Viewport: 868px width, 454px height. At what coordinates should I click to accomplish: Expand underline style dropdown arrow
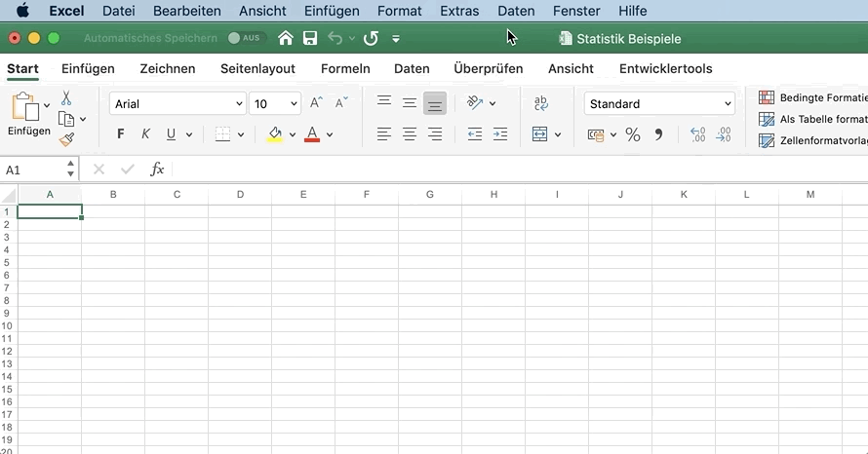click(189, 134)
